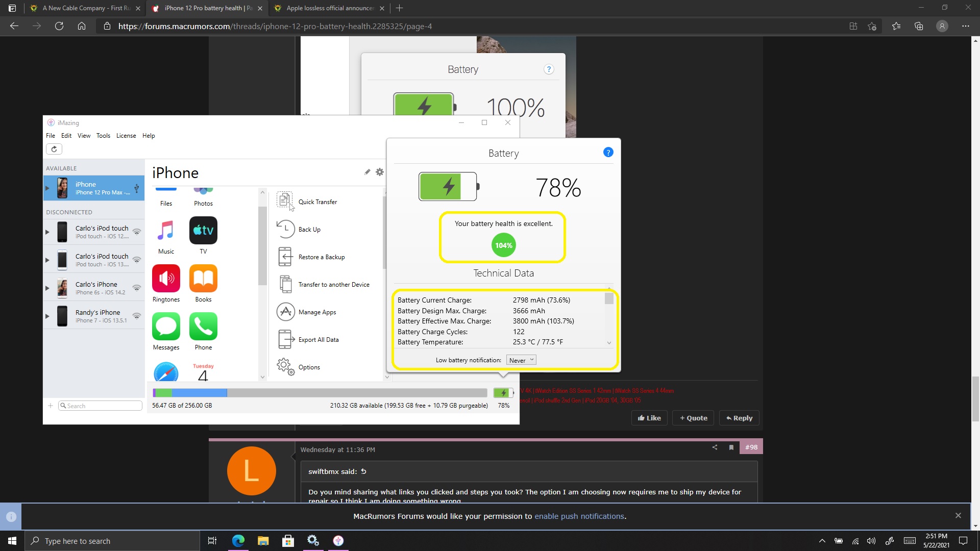Image resolution: width=980 pixels, height=551 pixels.
Task: Open post number #98 link
Action: [751, 447]
